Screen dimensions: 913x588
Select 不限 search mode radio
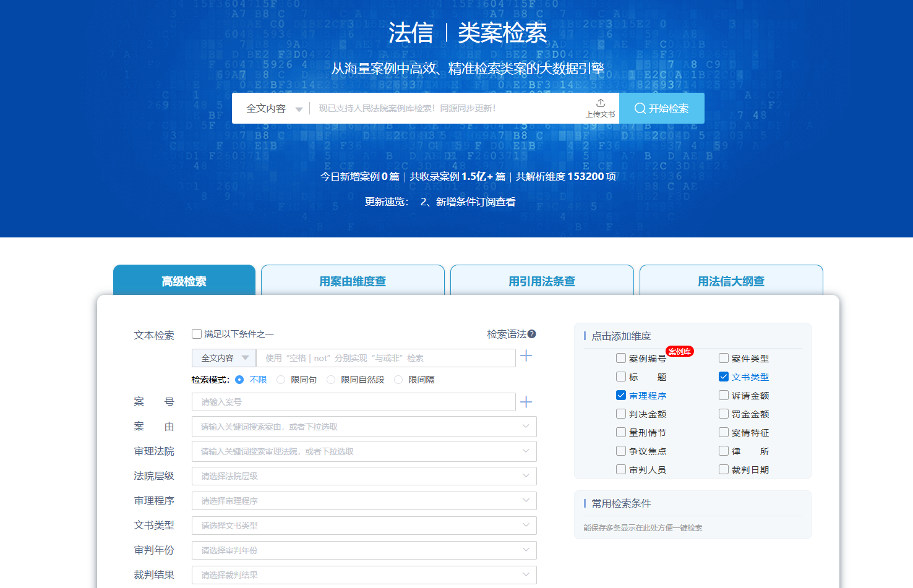pyautogui.click(x=239, y=380)
